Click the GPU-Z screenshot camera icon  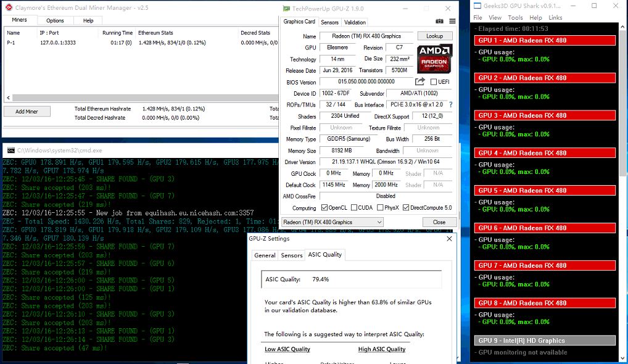tap(439, 22)
